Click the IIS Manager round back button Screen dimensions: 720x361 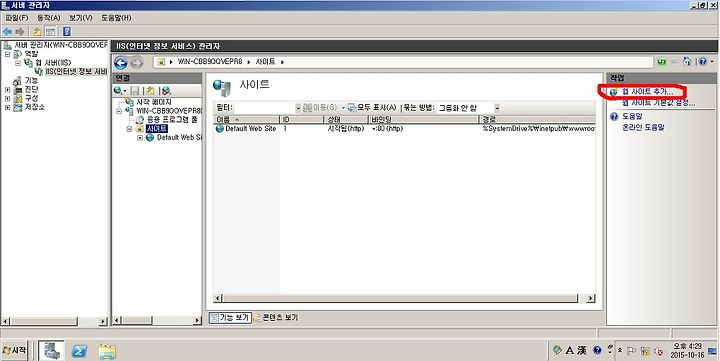click(121, 62)
